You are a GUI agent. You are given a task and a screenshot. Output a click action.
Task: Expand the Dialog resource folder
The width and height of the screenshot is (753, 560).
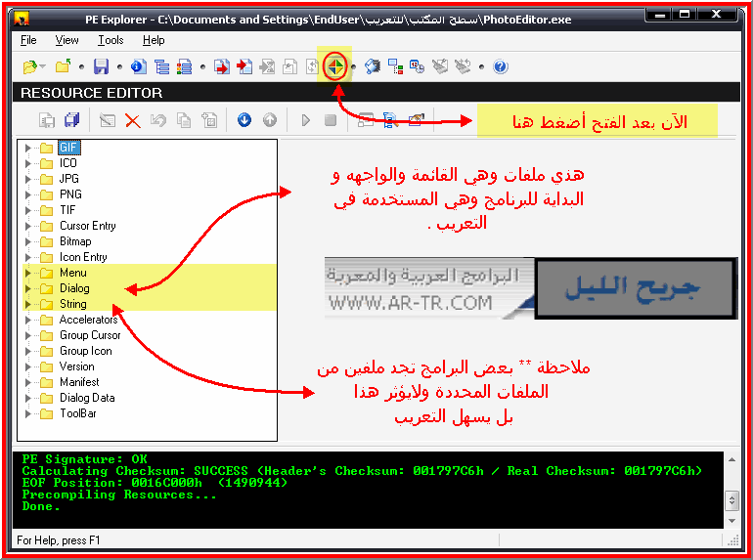coord(27,288)
